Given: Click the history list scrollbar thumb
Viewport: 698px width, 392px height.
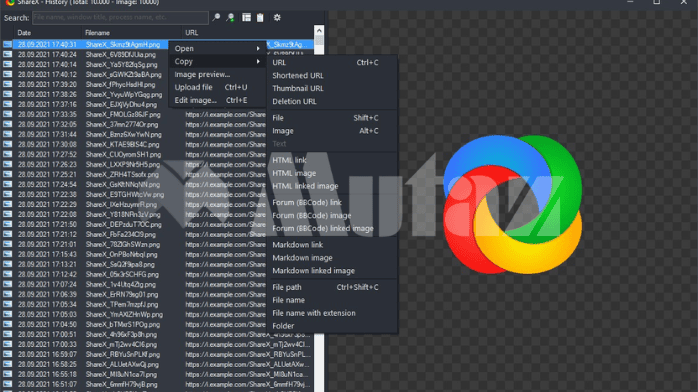Looking at the screenshot, I should click(319, 41).
